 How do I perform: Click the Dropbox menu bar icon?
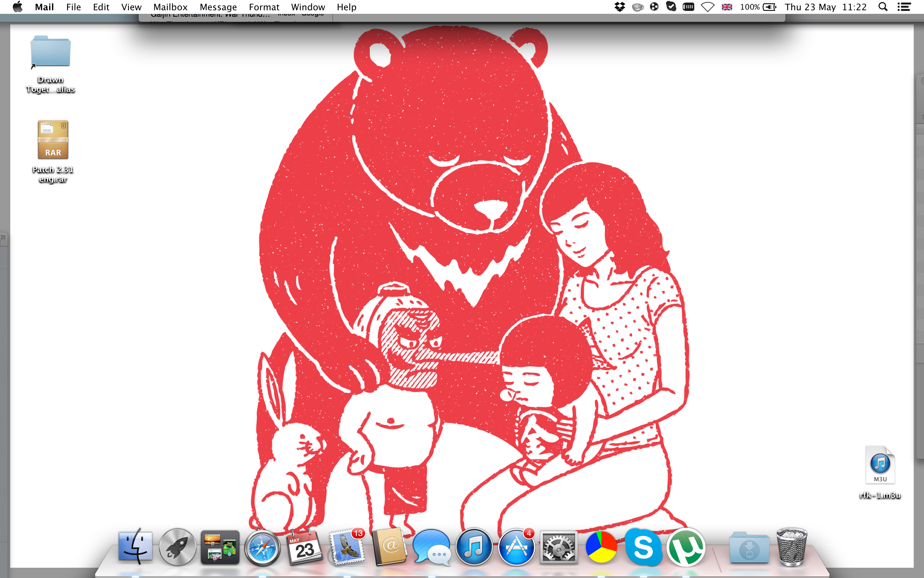coord(620,7)
